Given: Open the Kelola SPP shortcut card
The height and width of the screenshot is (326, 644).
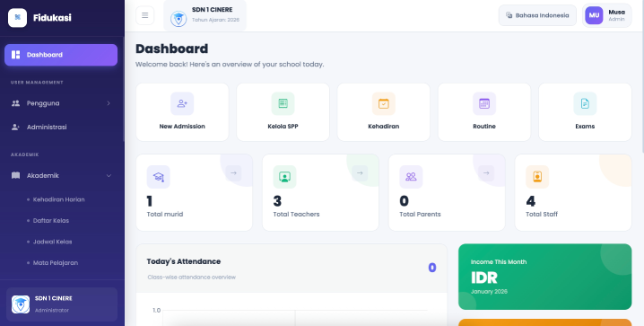Looking at the screenshot, I should coord(283,112).
